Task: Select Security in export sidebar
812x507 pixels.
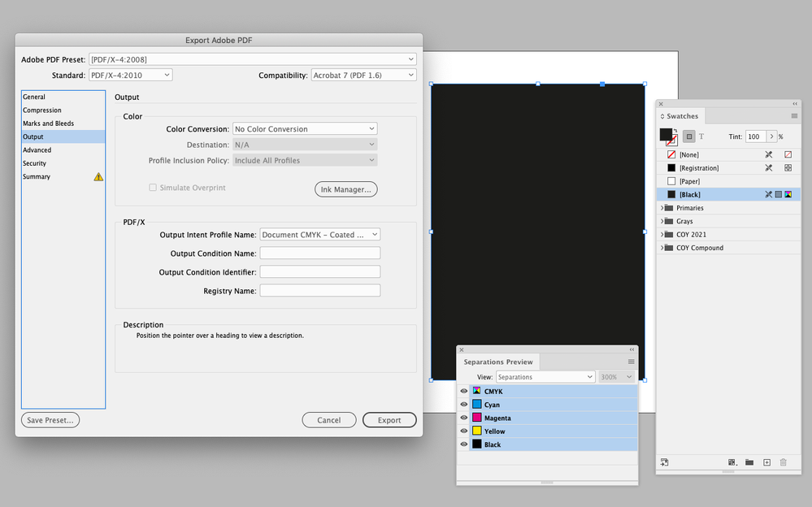Action: 63,163
